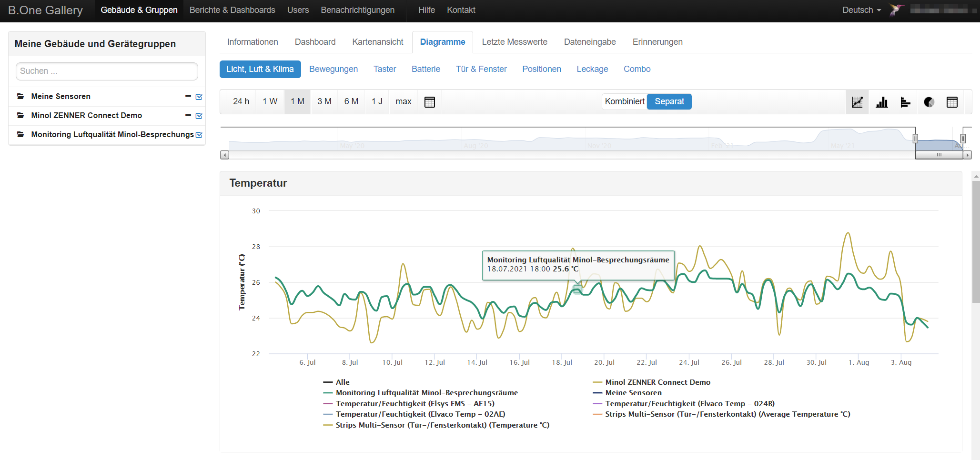Image resolution: width=980 pixels, height=460 pixels.
Task: Click the Monitoring Luftqualität folder icon
Action: (x=20, y=134)
